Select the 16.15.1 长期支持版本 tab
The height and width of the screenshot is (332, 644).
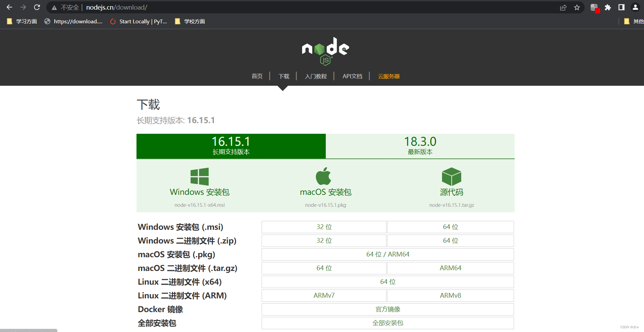[231, 146]
